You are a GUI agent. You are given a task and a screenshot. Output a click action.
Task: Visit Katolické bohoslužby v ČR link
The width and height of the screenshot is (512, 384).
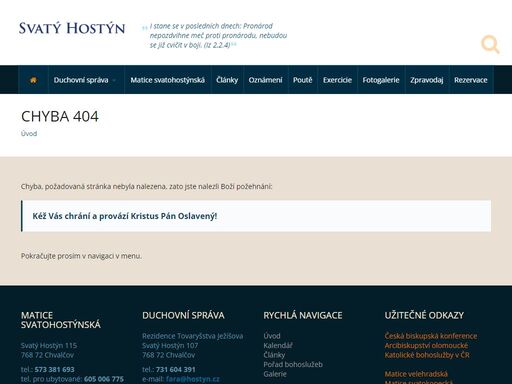coord(427,355)
